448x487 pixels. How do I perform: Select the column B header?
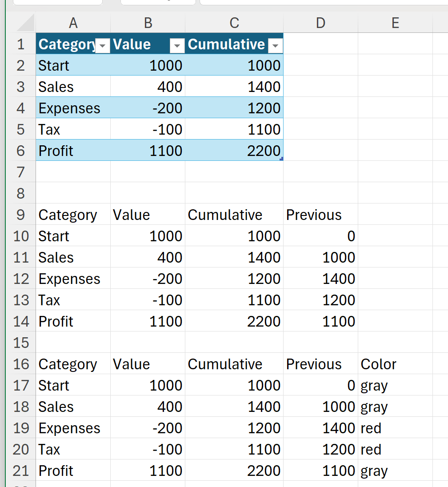[x=148, y=23]
